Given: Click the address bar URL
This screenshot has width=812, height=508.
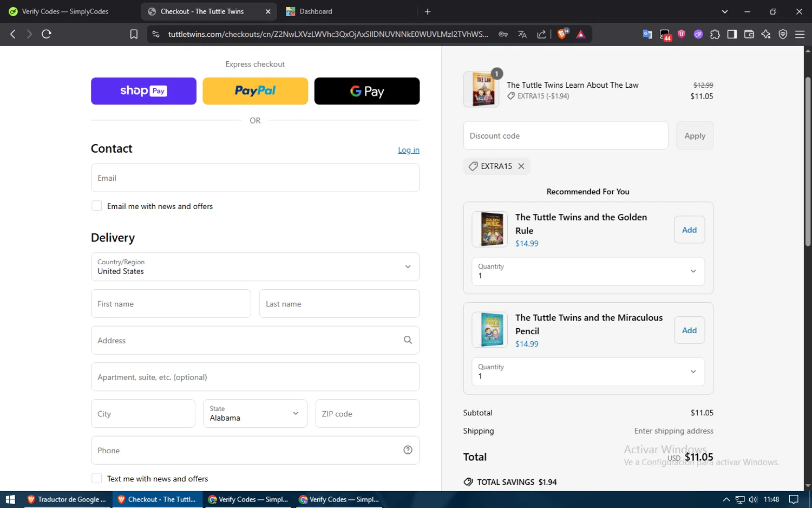Looking at the screenshot, I should (x=328, y=34).
